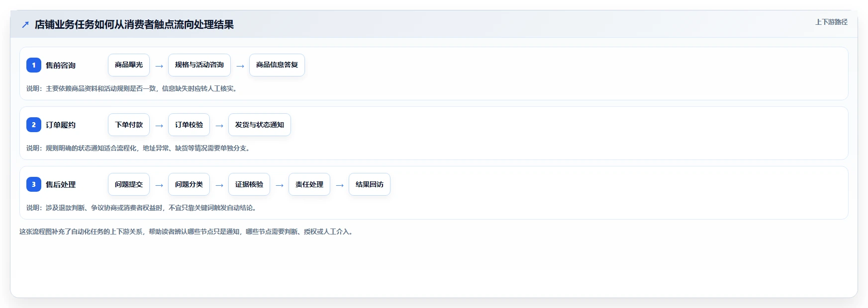Select the 订单校验 node
Screen dimensions: 868x308
tap(189, 125)
